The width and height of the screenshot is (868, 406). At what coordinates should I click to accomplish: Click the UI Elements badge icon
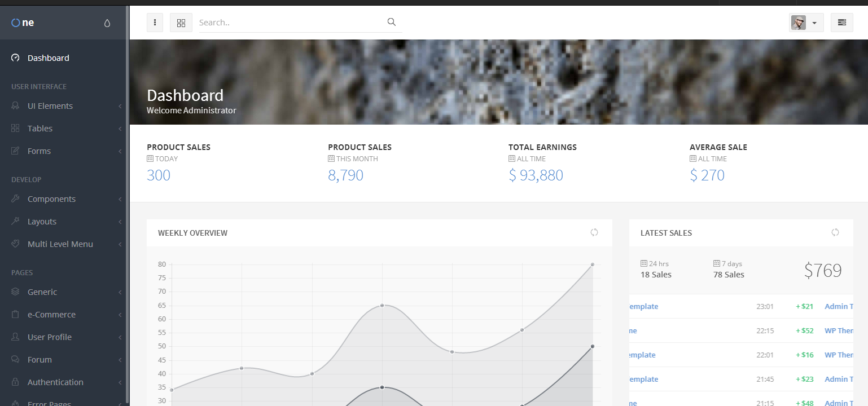15,106
